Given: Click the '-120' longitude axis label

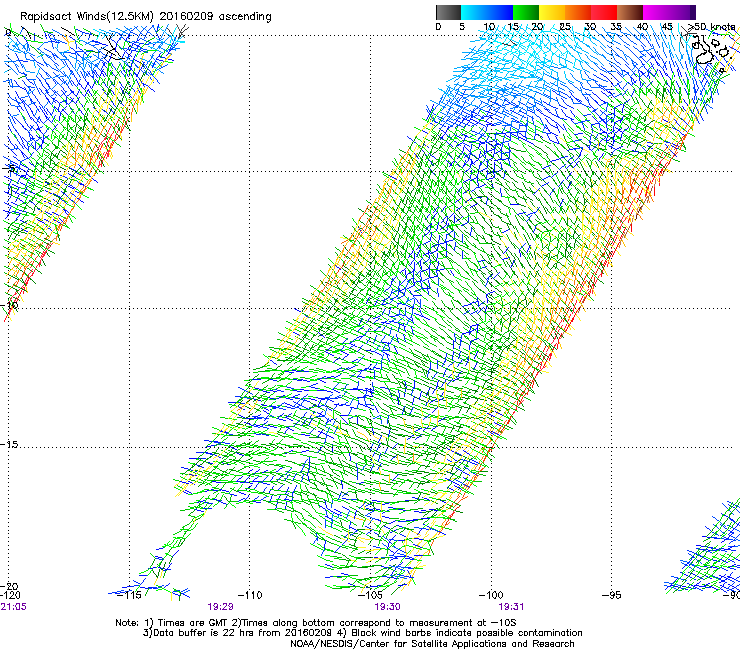Looking at the screenshot, I should 10,595.
